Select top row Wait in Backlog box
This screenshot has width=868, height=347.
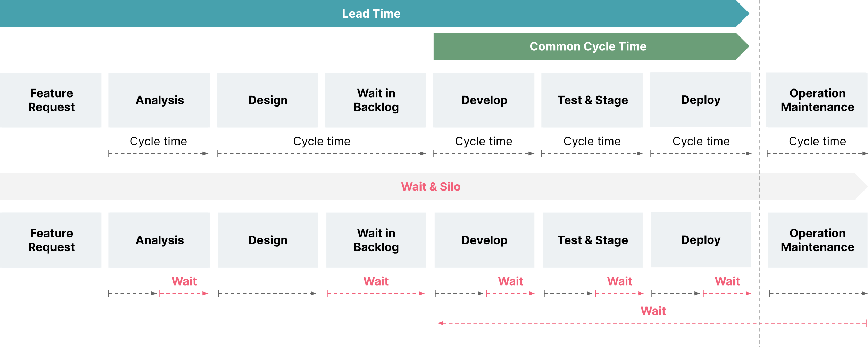[376, 100]
